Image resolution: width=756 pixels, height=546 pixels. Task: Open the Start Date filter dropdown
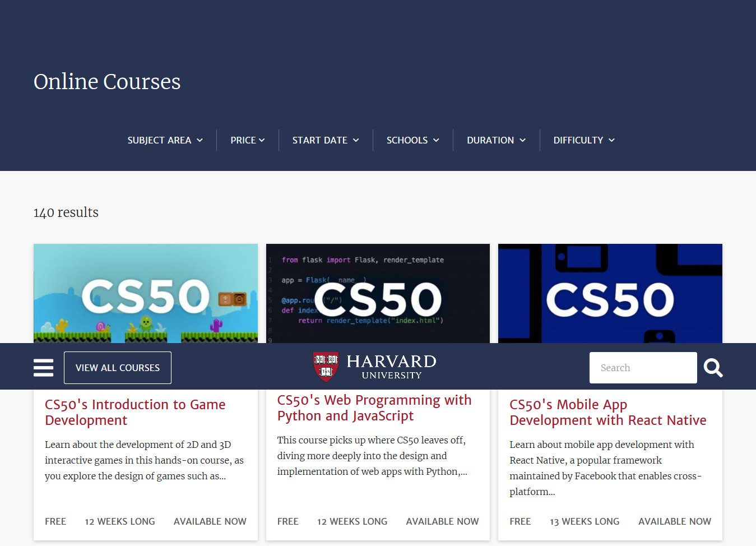point(326,140)
